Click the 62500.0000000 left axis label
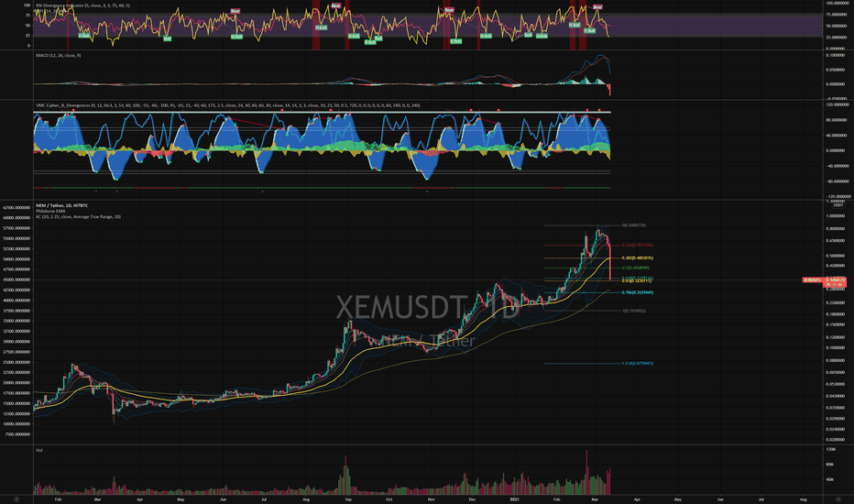This screenshot has width=854, height=504. pos(16,208)
